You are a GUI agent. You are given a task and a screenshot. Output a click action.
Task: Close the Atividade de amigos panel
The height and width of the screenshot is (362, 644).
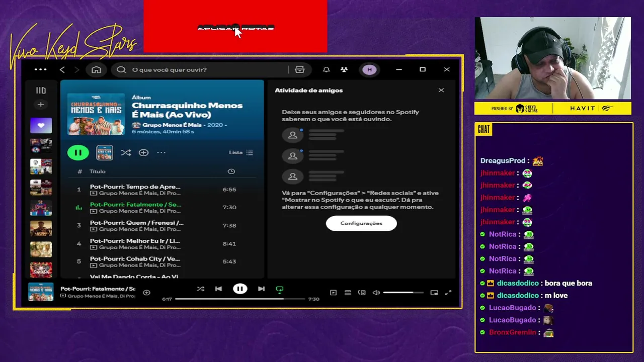click(441, 90)
